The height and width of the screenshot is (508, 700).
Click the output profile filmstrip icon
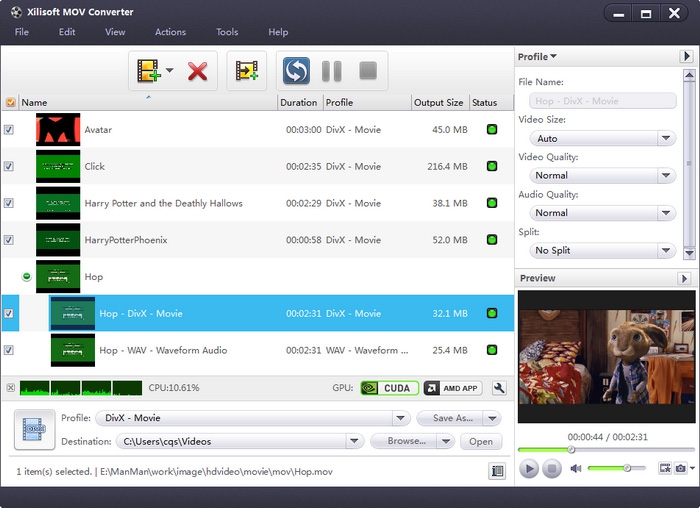click(x=34, y=429)
